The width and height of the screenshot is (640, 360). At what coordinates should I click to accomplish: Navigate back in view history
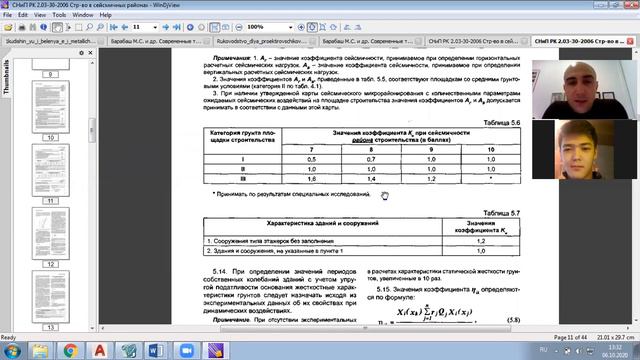tap(190, 27)
